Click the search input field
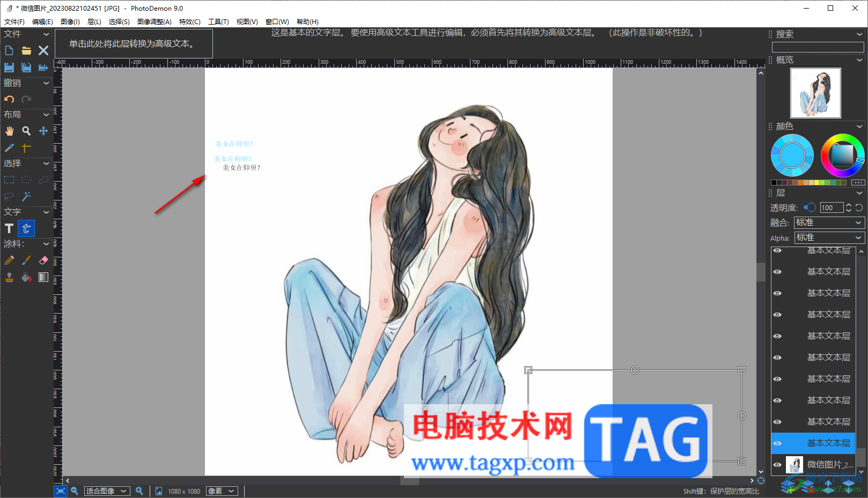 pyautogui.click(x=818, y=47)
